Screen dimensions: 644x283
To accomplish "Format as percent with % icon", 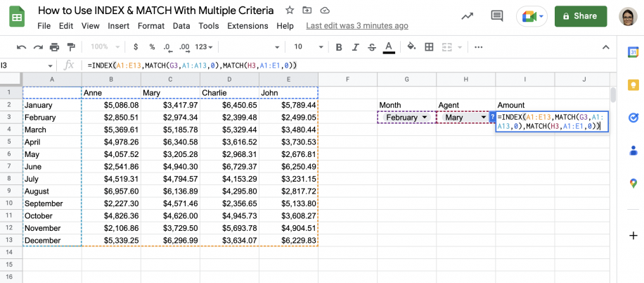I will pos(152,47).
